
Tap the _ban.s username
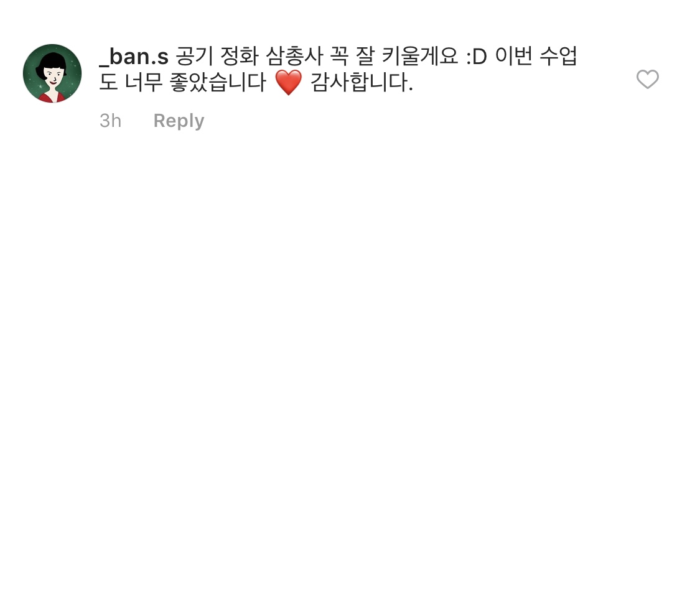pyautogui.click(x=134, y=57)
